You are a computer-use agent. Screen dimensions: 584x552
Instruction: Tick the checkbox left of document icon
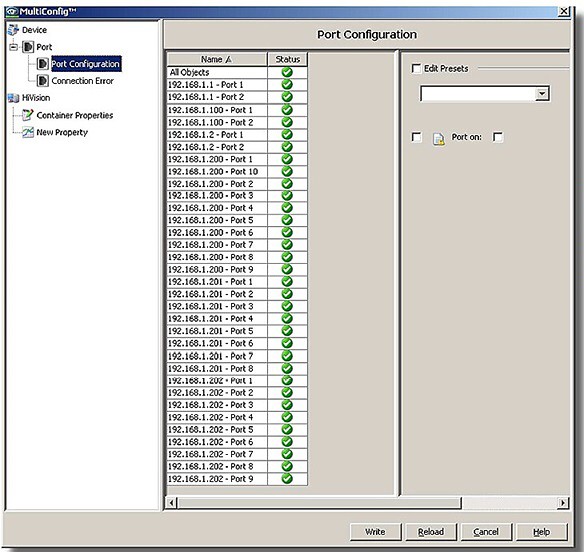pyautogui.click(x=416, y=137)
